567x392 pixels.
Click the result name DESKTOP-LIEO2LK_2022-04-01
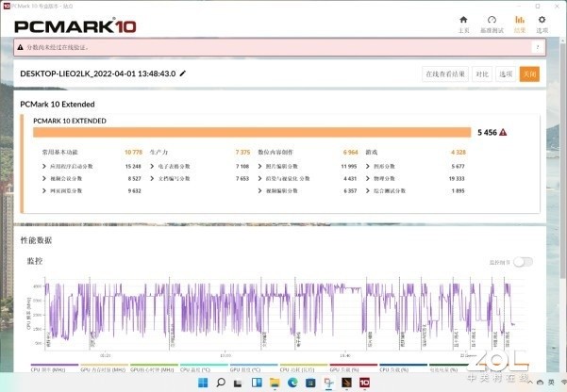coord(98,73)
